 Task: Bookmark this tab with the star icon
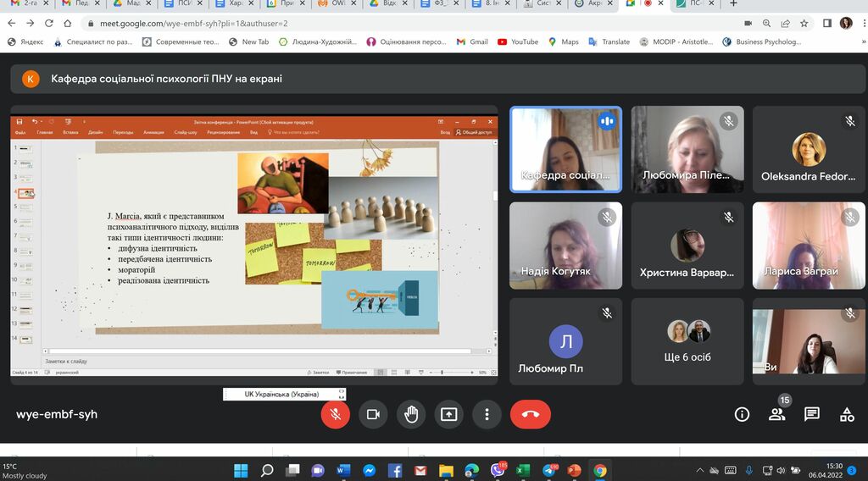pos(804,23)
